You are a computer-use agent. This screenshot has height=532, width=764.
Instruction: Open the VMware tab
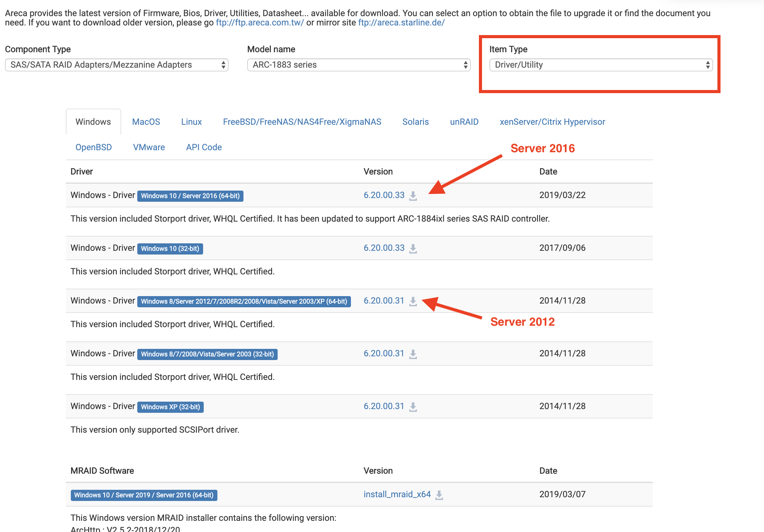pyautogui.click(x=149, y=147)
